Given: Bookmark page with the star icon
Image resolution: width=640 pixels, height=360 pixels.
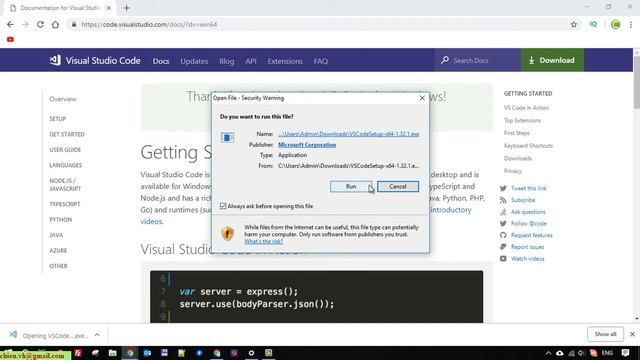Looking at the screenshot, I should coord(573,24).
